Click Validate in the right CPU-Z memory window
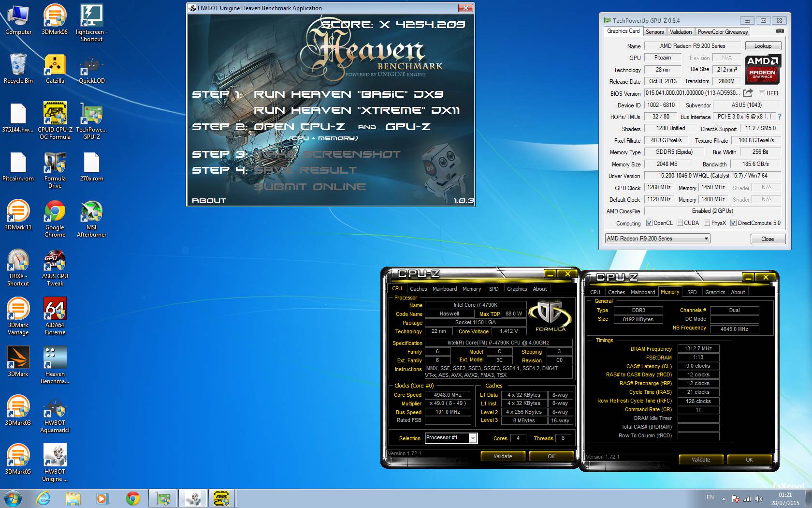Viewport: 812px width, 508px height. (x=701, y=460)
